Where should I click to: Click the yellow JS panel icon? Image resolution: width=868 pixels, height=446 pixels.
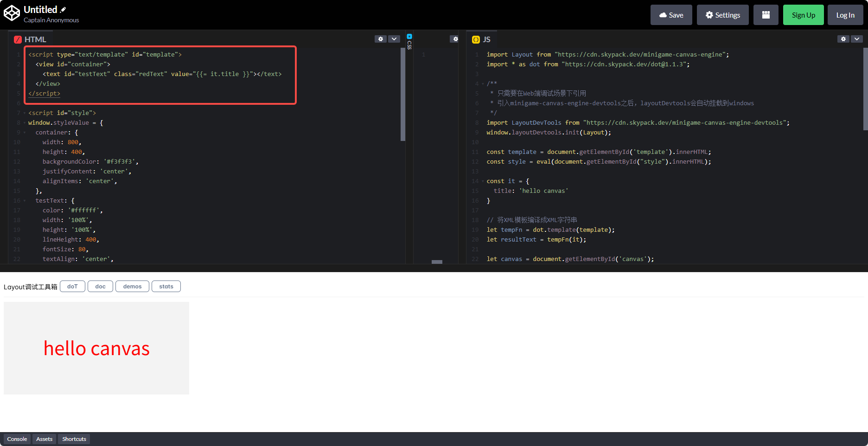click(x=476, y=39)
